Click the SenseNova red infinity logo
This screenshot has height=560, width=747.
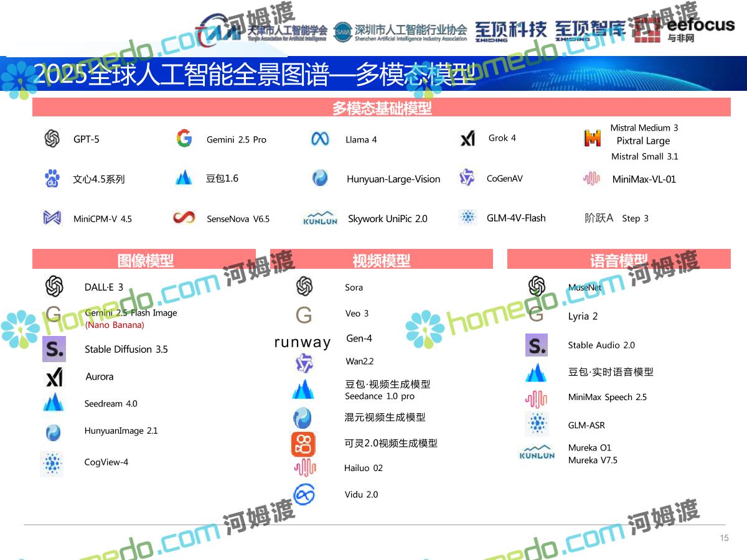pos(184,218)
